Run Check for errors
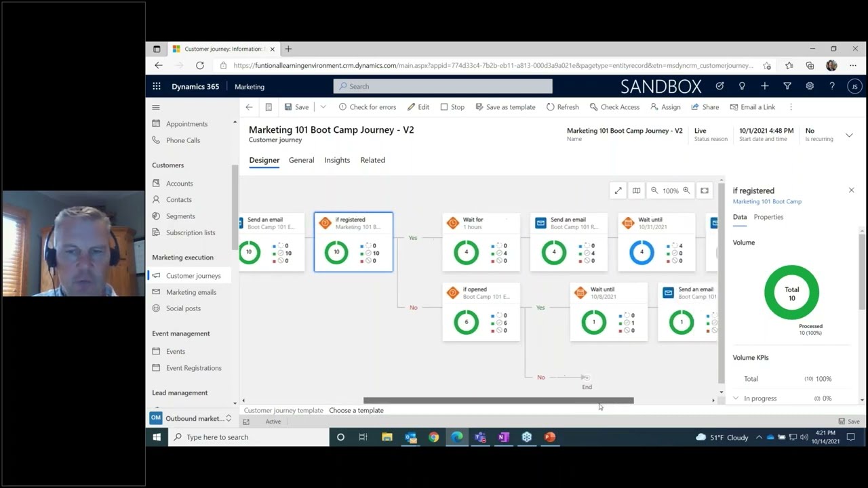Screen dimensions: 868x488 367,107
